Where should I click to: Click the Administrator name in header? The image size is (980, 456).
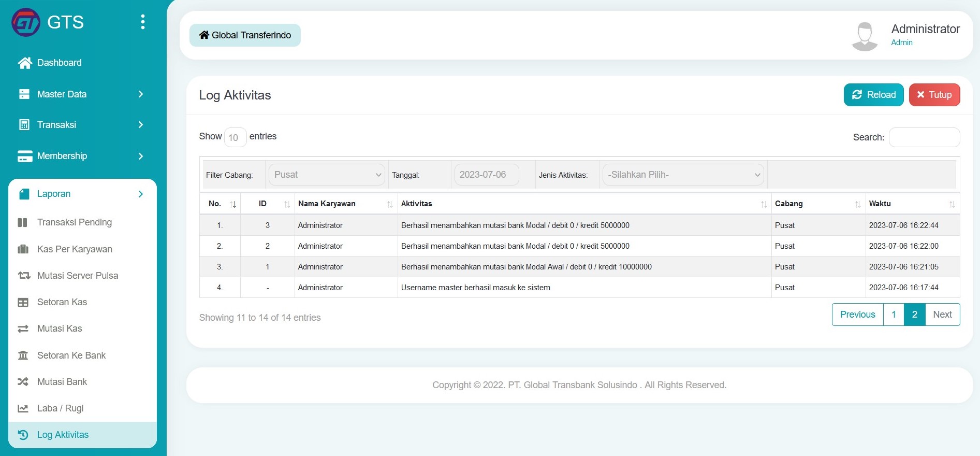(925, 29)
